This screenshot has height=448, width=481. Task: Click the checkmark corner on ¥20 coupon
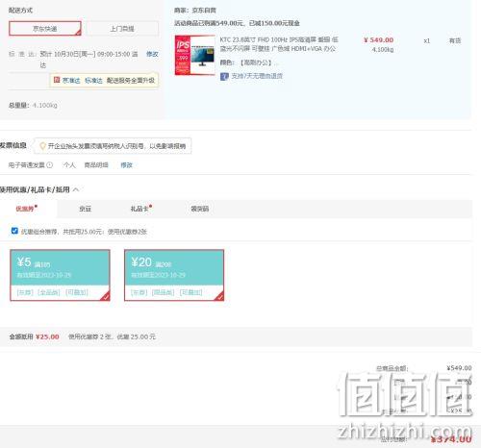(219, 296)
